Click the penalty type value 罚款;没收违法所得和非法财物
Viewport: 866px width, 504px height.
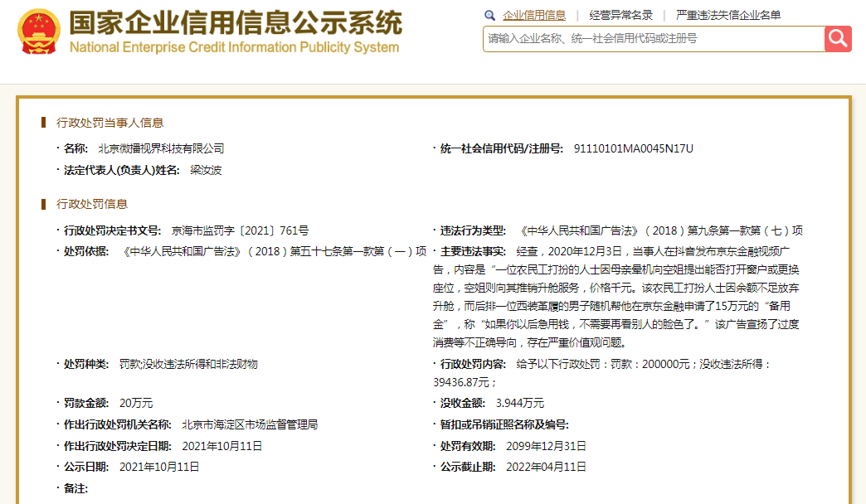pyautogui.click(x=189, y=365)
